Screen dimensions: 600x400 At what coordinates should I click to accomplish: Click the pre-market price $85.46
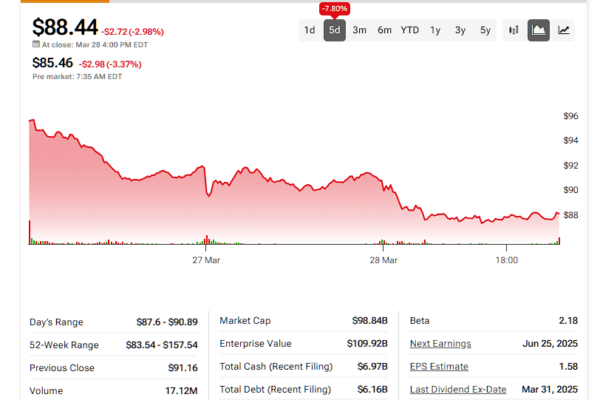52,63
